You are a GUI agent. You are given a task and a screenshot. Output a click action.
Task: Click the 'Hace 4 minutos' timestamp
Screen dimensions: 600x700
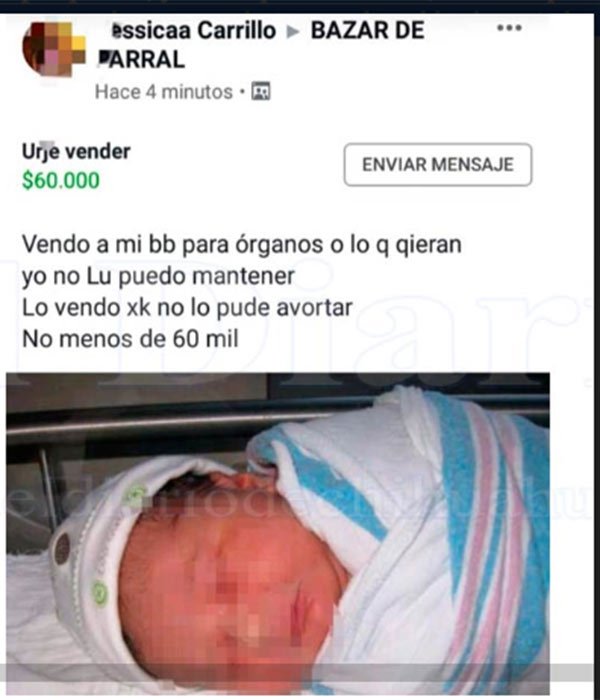(x=164, y=92)
